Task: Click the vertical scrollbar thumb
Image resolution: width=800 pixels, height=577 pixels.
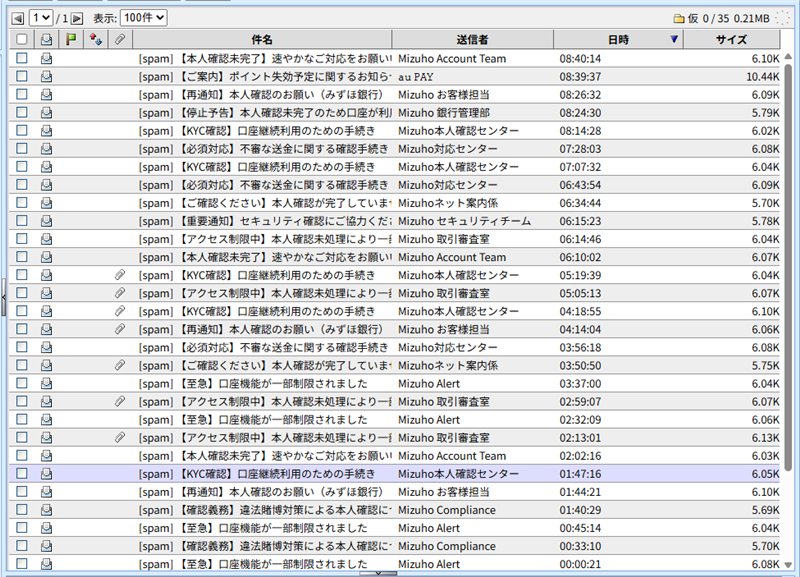Action: (788, 267)
